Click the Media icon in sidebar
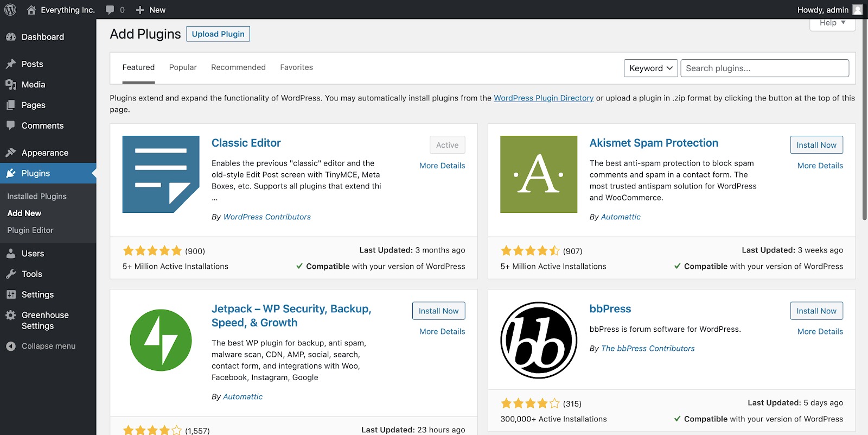Screen dimensions: 868x435 [11, 85]
